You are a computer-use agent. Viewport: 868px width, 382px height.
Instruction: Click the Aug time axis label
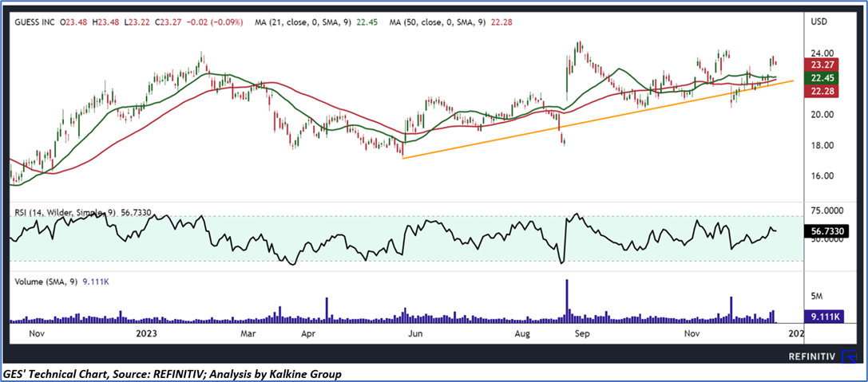click(522, 333)
